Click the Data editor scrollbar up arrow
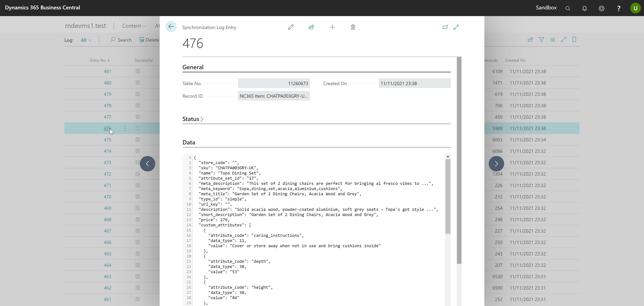Image resolution: width=644 pixels, height=306 pixels. [448, 157]
